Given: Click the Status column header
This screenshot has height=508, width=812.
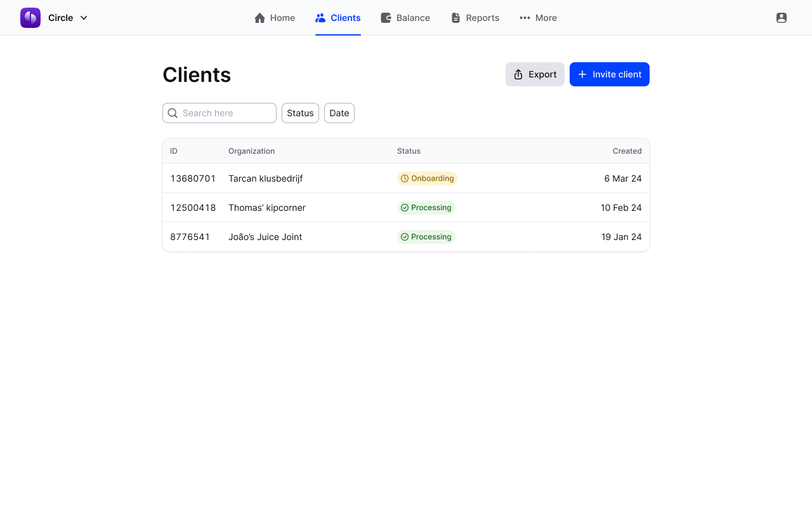Looking at the screenshot, I should [x=409, y=151].
